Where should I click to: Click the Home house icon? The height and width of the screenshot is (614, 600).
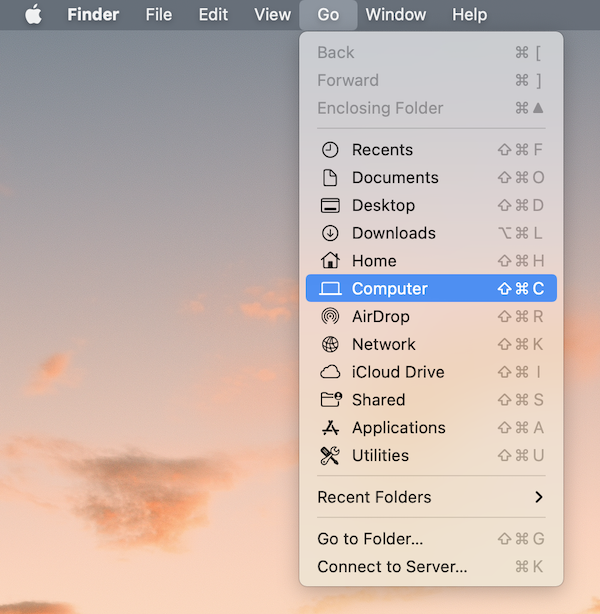tap(330, 261)
